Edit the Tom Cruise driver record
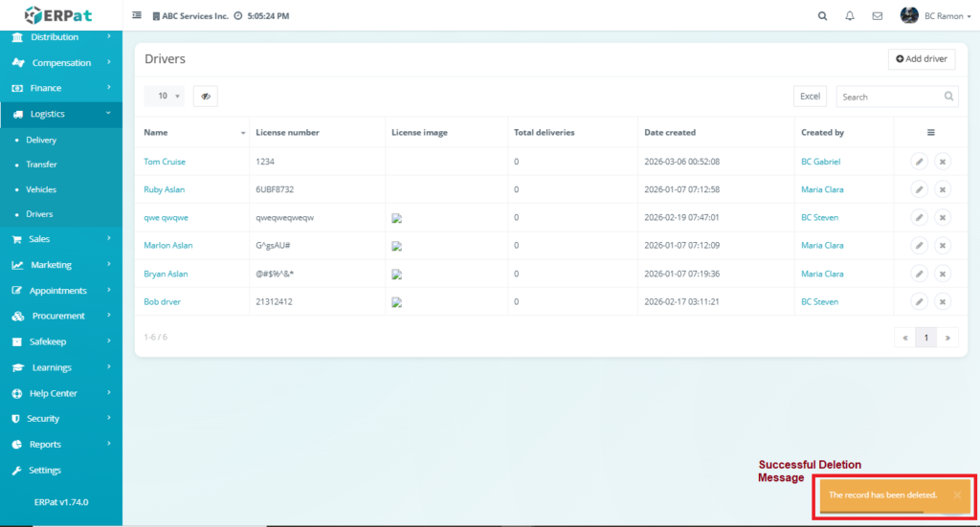980x527 pixels. (x=919, y=162)
